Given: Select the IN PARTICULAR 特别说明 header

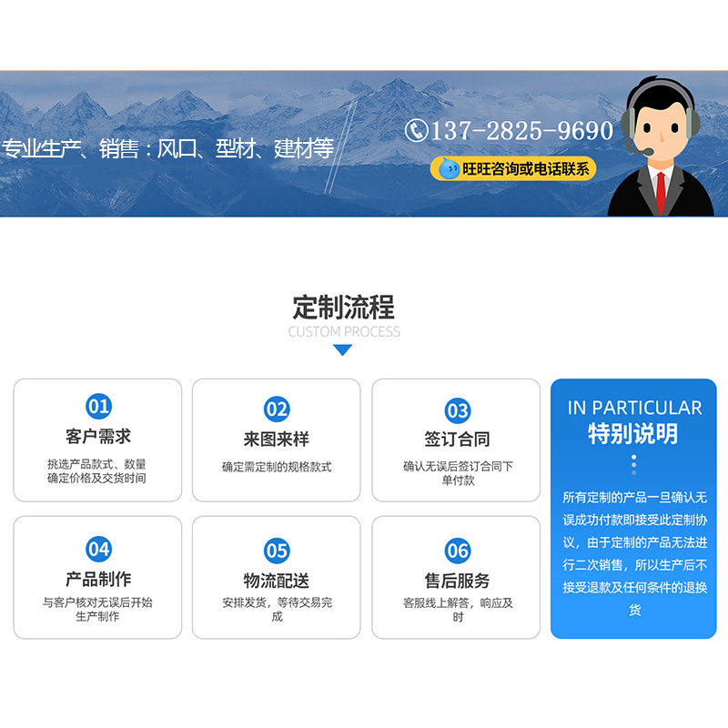Looking at the screenshot, I should tap(632, 419).
